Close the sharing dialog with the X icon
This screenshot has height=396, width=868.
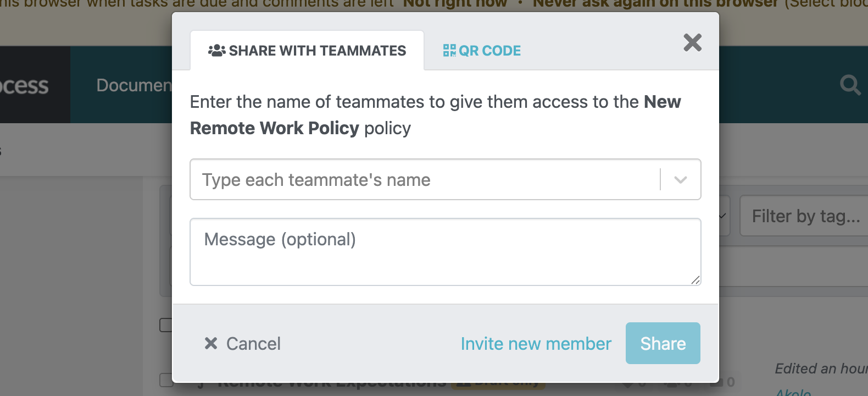(x=692, y=42)
